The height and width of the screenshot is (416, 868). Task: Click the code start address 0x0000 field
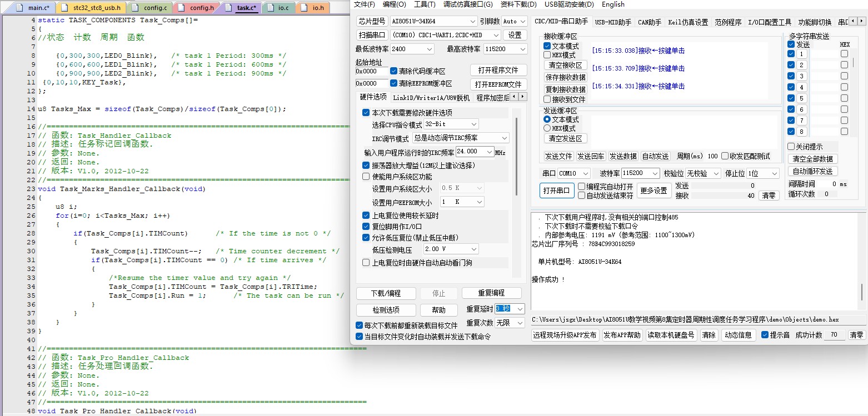(372, 71)
